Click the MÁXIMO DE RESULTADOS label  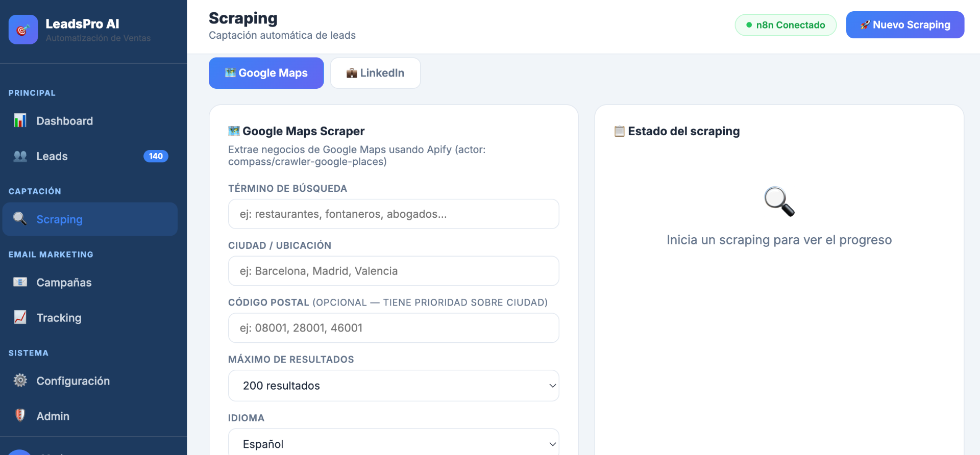pyautogui.click(x=291, y=360)
